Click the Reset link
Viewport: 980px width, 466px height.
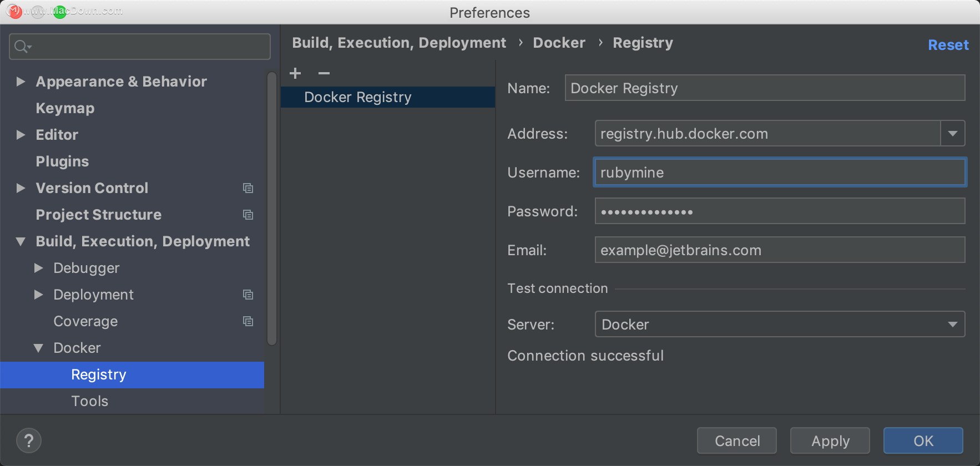pyautogui.click(x=948, y=45)
